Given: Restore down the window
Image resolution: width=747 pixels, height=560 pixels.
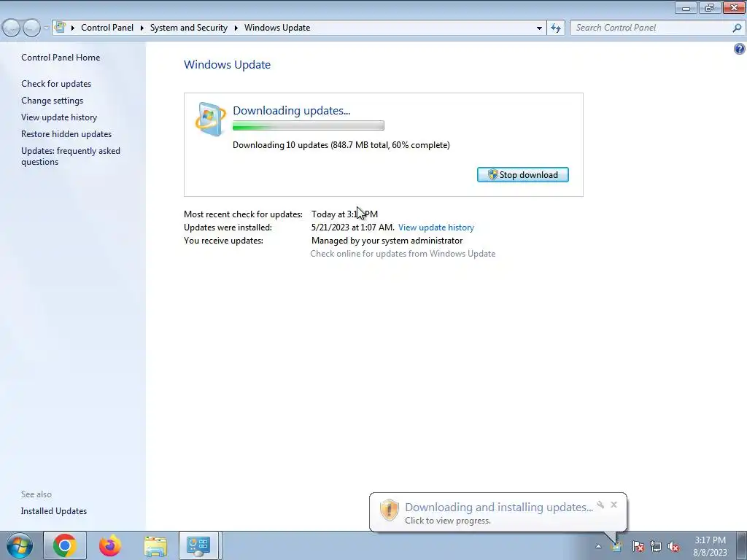Looking at the screenshot, I should pos(709,7).
